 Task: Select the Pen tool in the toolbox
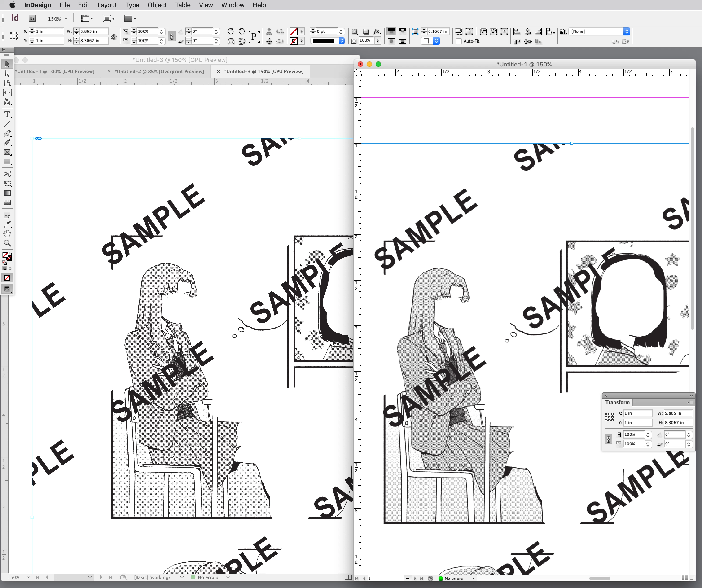(x=7, y=133)
